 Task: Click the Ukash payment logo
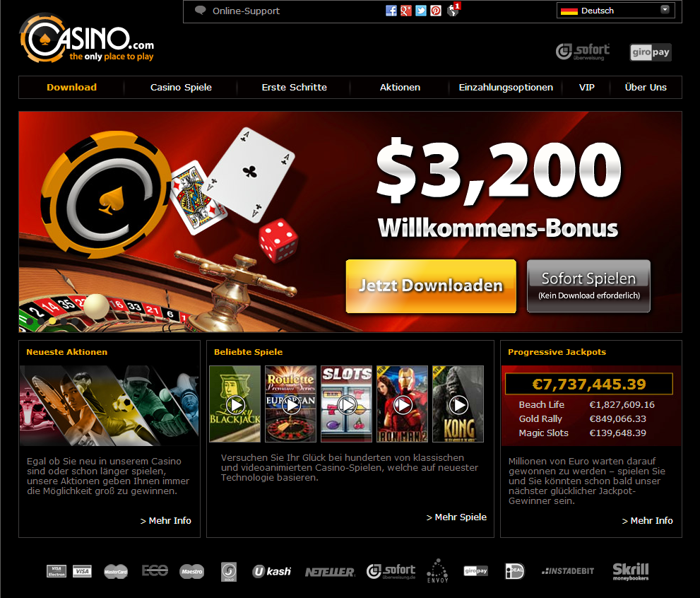(271, 571)
